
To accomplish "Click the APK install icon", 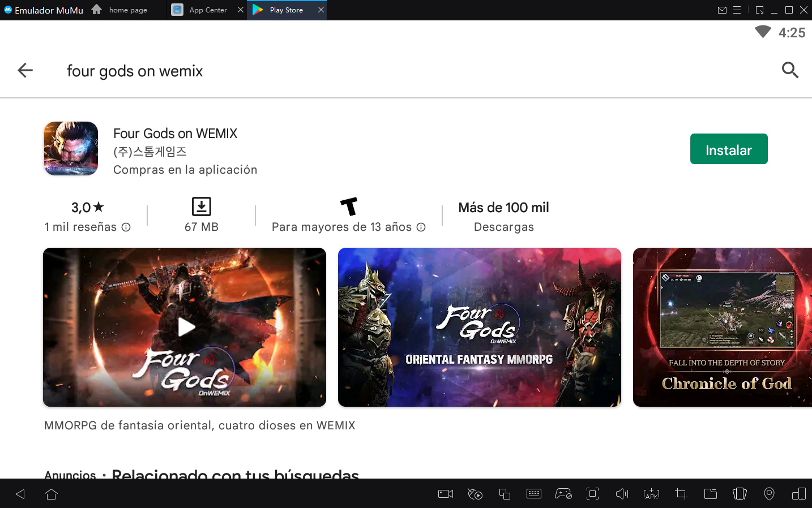I will [652, 494].
